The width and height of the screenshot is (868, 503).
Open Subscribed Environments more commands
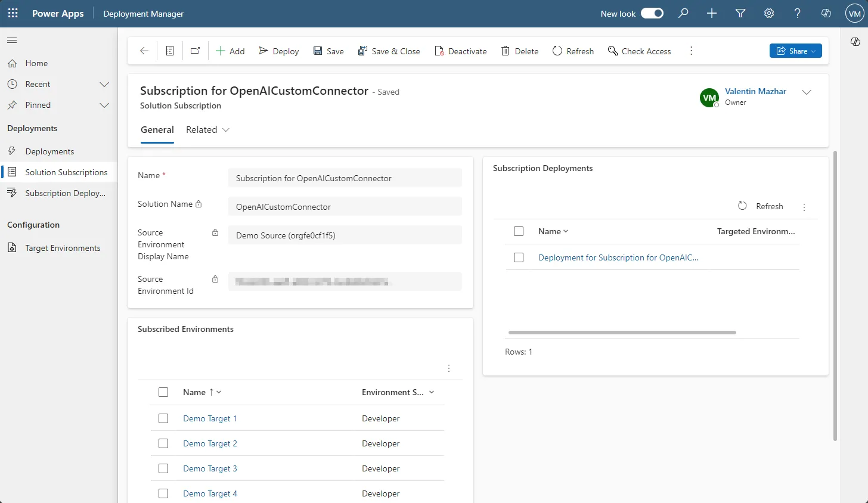pos(449,368)
